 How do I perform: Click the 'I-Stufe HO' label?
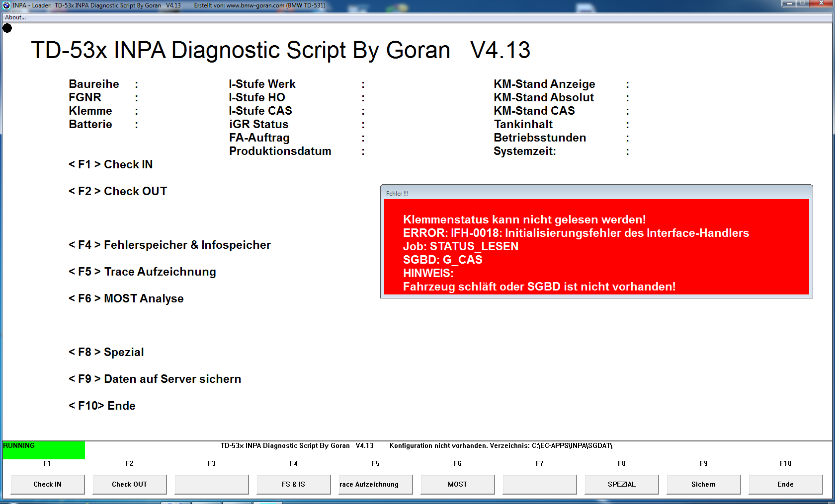[257, 97]
